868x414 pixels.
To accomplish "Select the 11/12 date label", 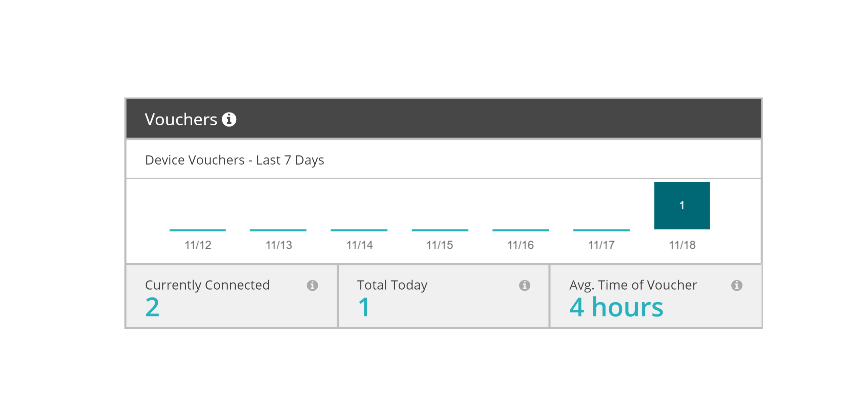I will click(198, 245).
